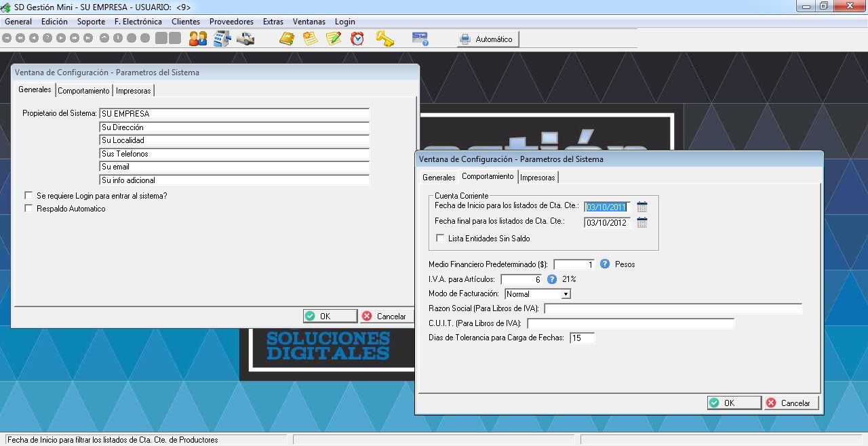Expand the Modo de Facturación dropdown

[566, 294]
